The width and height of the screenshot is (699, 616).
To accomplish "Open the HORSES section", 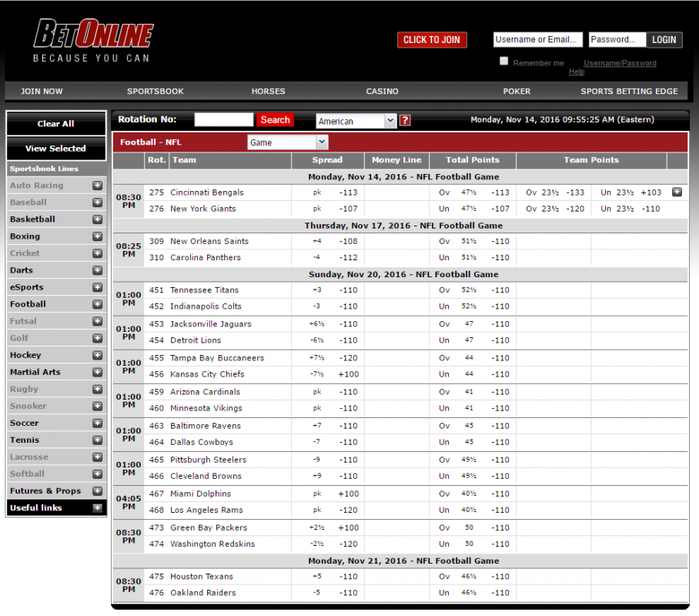I will (268, 92).
